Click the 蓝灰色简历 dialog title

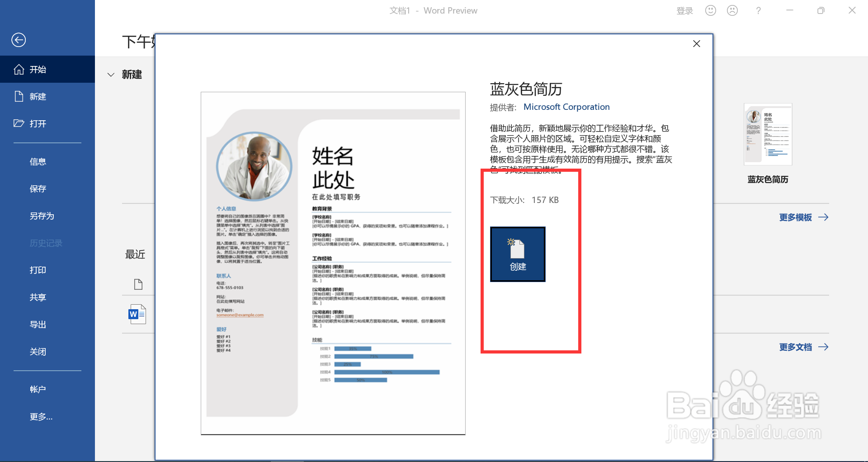pyautogui.click(x=526, y=89)
